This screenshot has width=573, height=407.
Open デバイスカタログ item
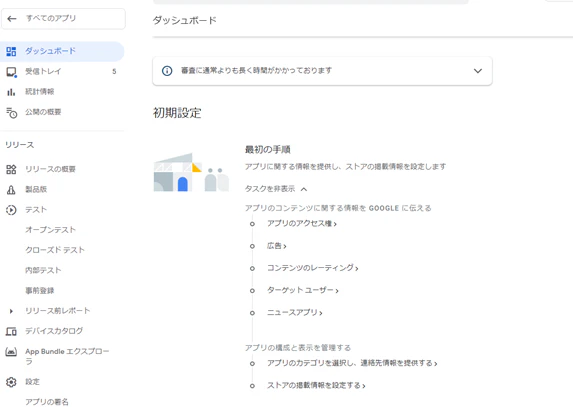[x=54, y=331]
